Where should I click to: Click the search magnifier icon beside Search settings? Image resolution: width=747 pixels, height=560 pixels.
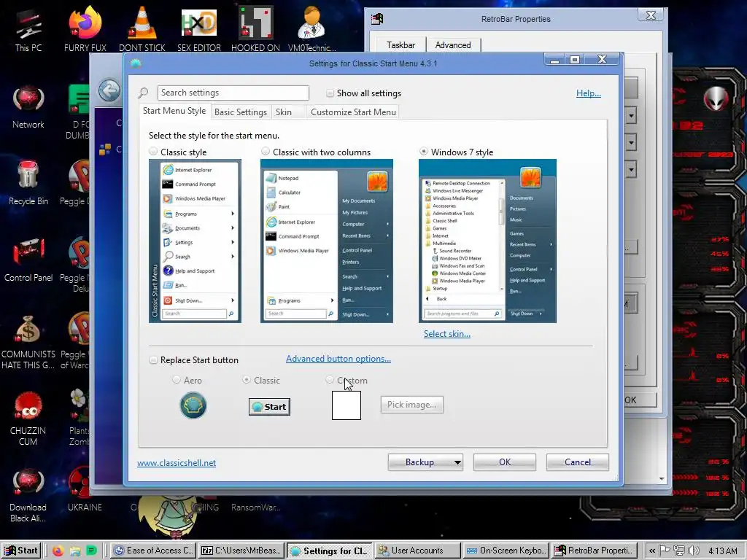144,93
